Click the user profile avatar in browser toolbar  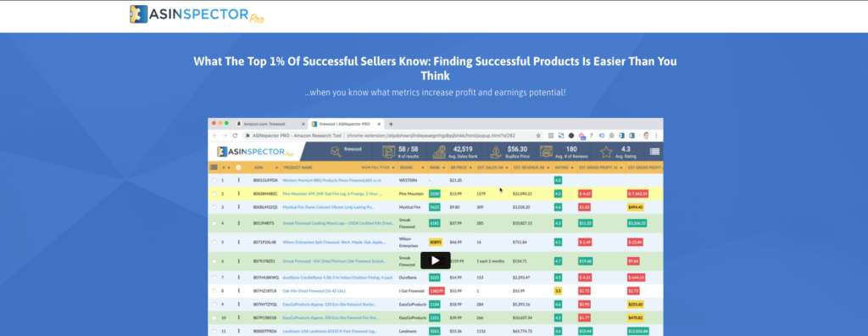(x=647, y=135)
